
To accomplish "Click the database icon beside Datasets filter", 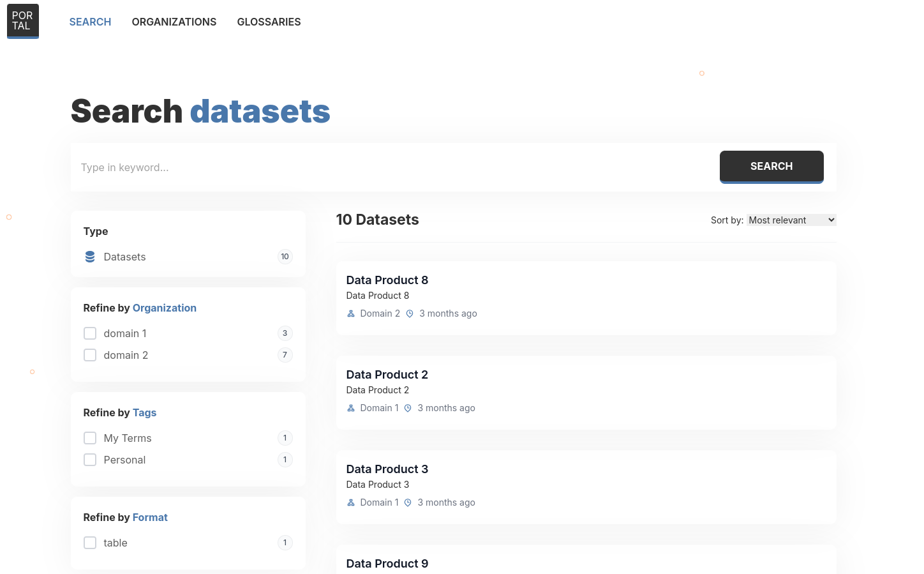I will click(x=89, y=257).
